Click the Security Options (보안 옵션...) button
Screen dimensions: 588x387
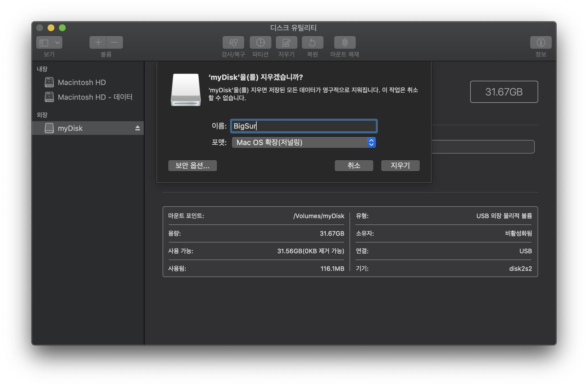coord(192,166)
